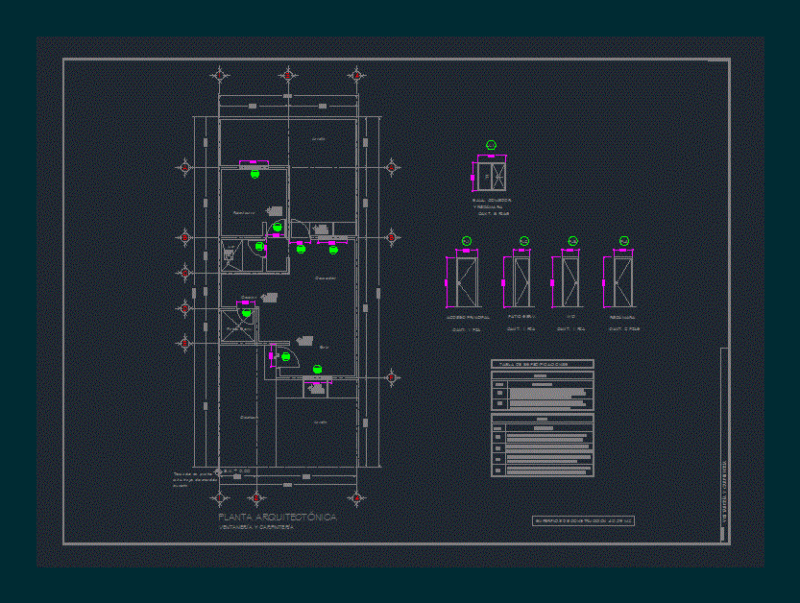Viewport: 800px width, 603px height.
Task: Select the PATIO SERV. door elevation drawing
Action: point(521,282)
